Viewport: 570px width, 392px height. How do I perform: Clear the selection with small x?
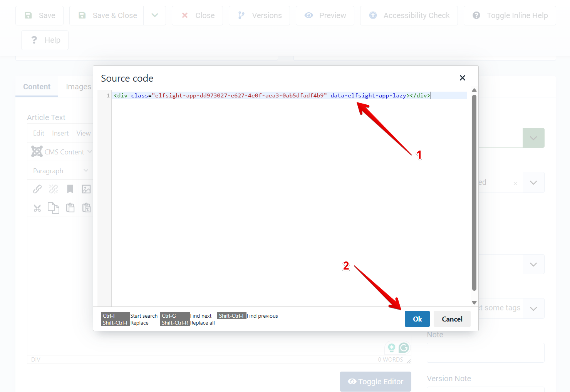515,183
